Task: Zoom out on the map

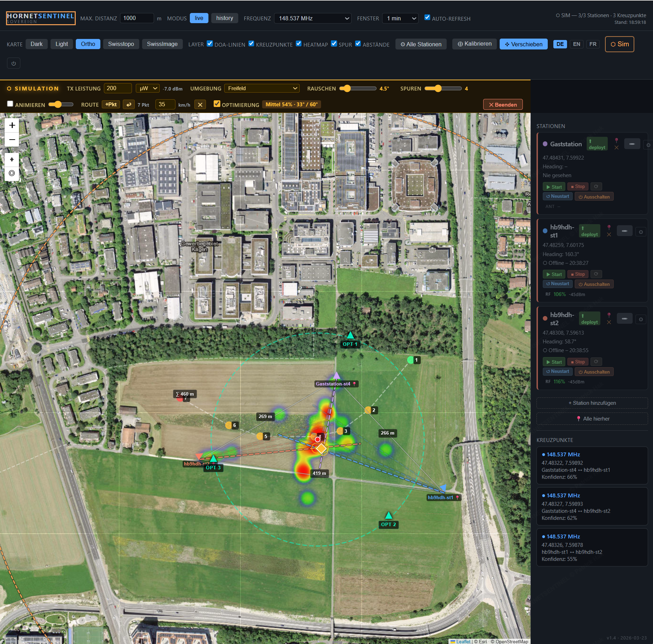Action: pyautogui.click(x=12, y=140)
